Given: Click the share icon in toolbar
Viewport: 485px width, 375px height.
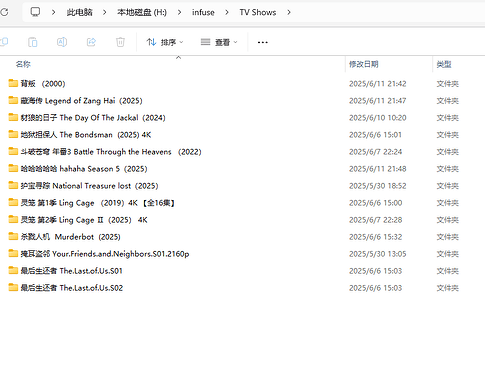Looking at the screenshot, I should (91, 42).
